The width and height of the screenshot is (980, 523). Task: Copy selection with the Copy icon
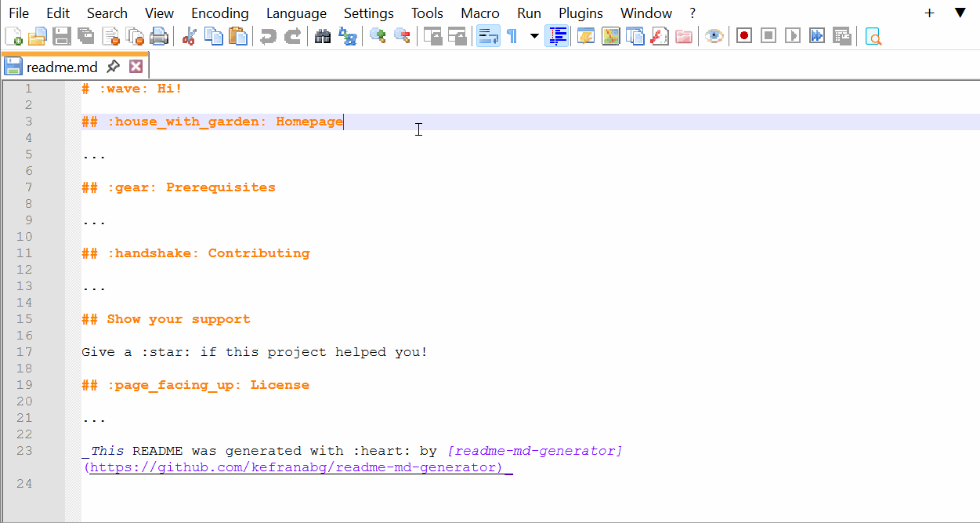coord(213,35)
